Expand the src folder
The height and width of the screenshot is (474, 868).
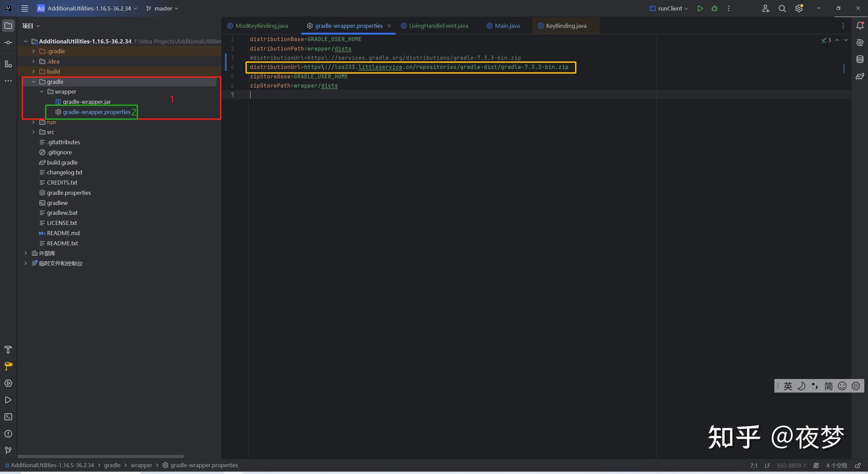click(x=34, y=132)
